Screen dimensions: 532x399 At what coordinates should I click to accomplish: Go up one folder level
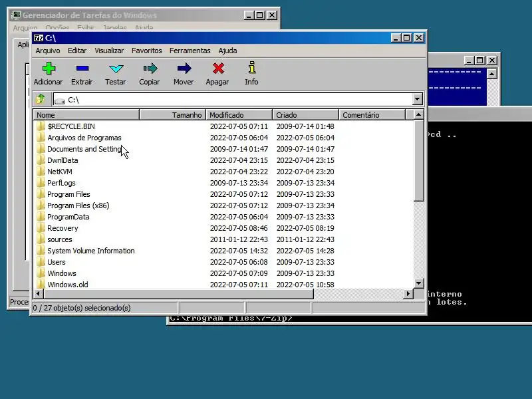41,99
